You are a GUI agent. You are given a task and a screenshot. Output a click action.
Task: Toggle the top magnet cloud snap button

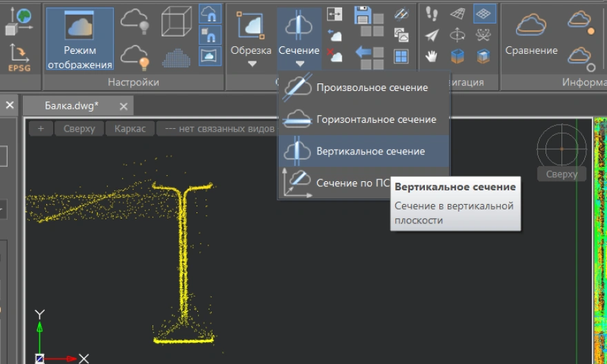[210, 13]
